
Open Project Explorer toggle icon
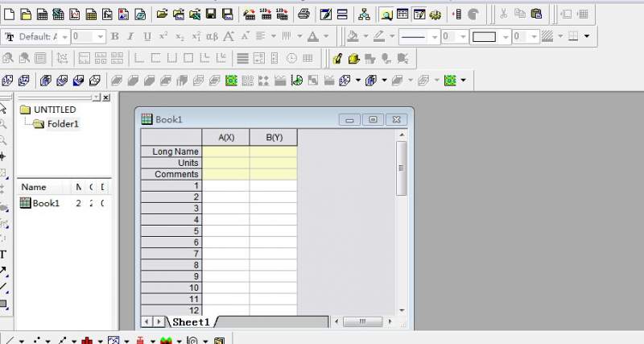pyautogui.click(x=386, y=15)
